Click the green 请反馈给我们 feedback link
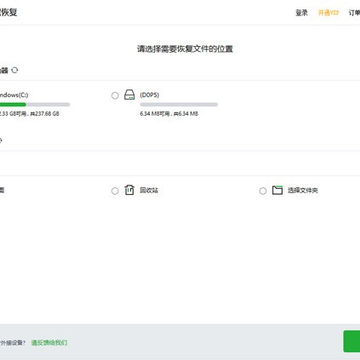The image size is (360, 360). [x=49, y=342]
